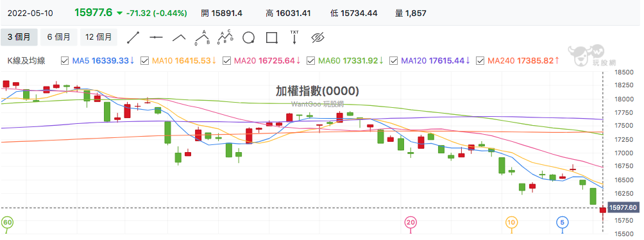Click the 高 16031.41 high value
Image resolution: width=644 pixels, height=240 pixels.
289,13
